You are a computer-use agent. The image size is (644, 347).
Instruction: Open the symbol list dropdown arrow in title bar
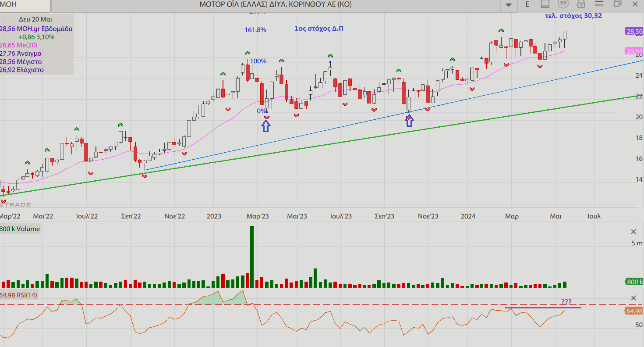coord(508,5)
